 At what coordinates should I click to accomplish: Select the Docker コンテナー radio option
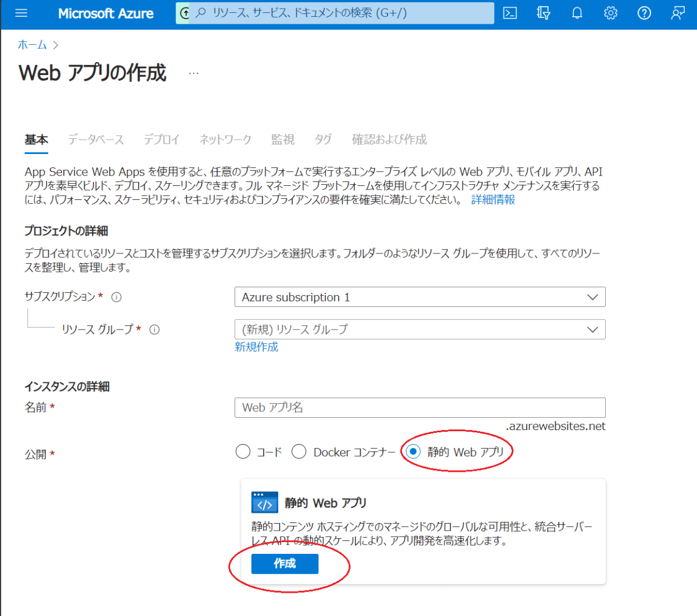coord(299,452)
